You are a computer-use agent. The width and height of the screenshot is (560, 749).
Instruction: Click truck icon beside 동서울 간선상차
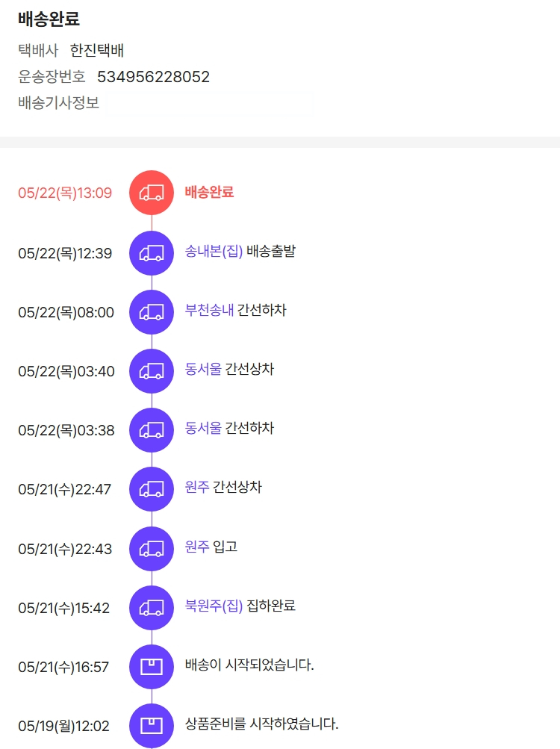pos(152,370)
